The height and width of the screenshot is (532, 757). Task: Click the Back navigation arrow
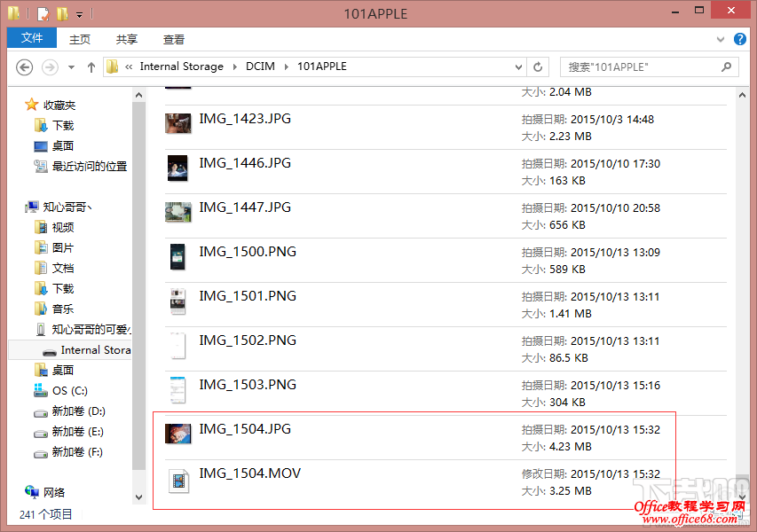25,67
